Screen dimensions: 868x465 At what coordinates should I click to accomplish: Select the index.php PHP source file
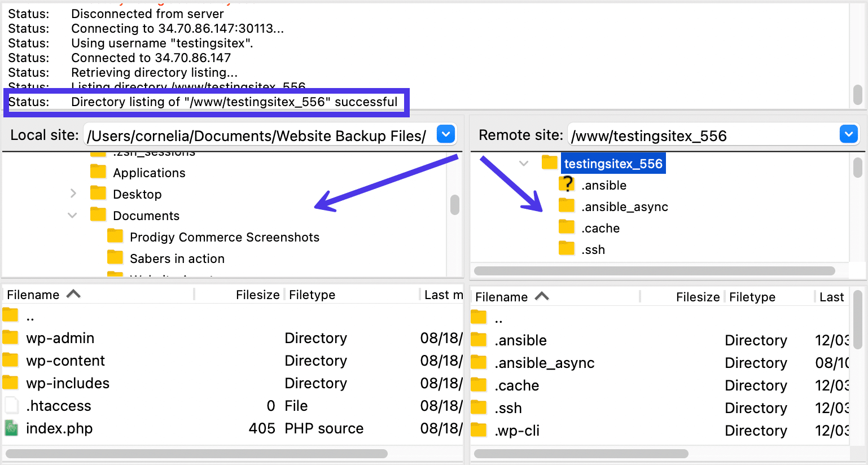[x=59, y=428]
